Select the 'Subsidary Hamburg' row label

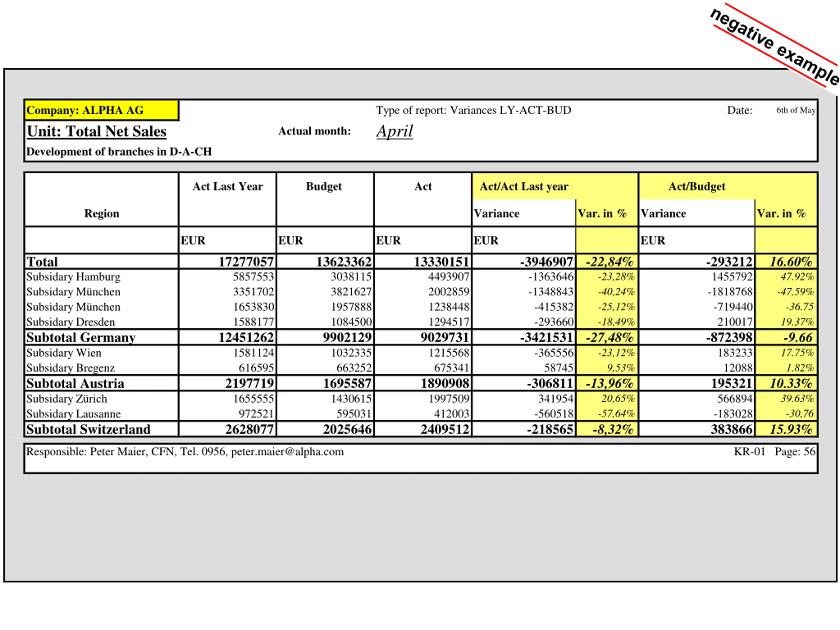click(73, 277)
